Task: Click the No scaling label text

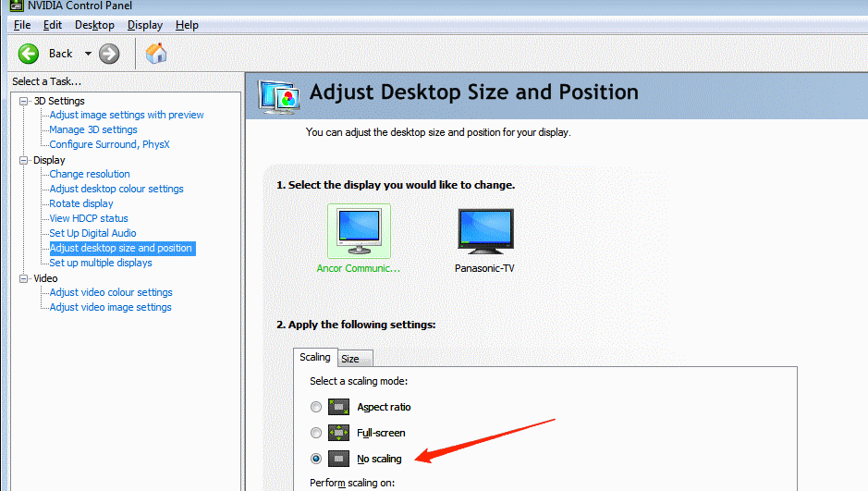Action: pos(379,459)
